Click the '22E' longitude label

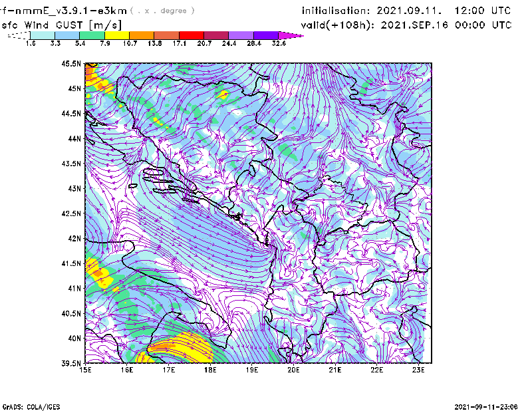[376, 370]
